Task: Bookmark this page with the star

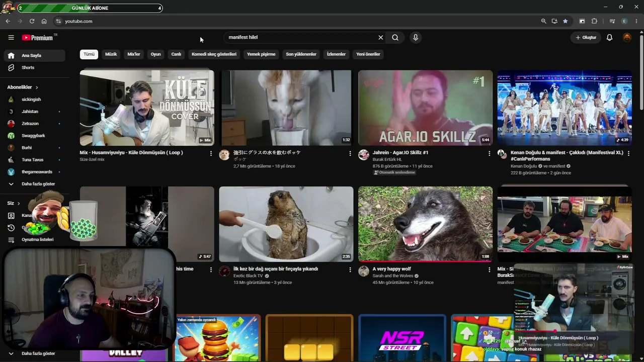Action: 566,21
